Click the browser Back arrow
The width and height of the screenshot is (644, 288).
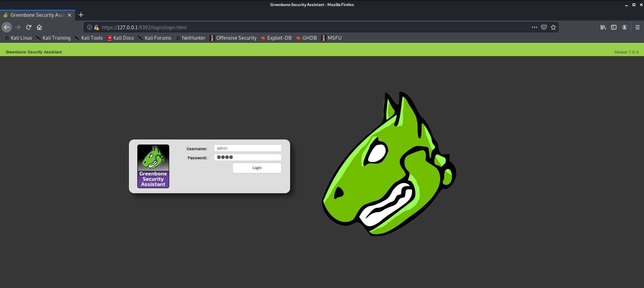point(7,27)
